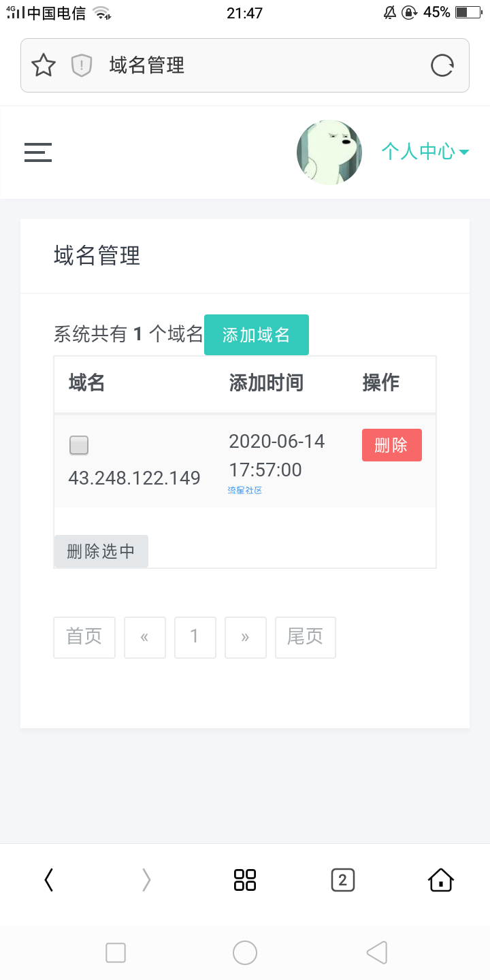Image resolution: width=490 pixels, height=980 pixels.
Task: Bookmark page with the star icon
Action: click(44, 65)
